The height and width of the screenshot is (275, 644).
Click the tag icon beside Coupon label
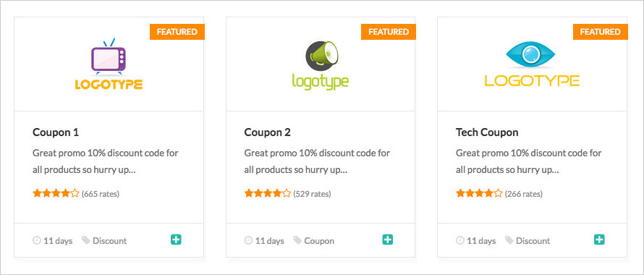point(297,240)
